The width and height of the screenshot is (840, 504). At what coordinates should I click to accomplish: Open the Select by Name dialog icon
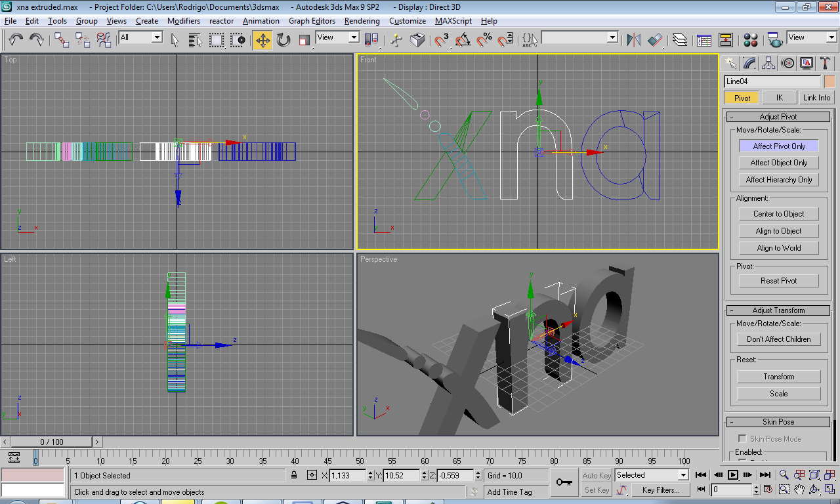195,40
